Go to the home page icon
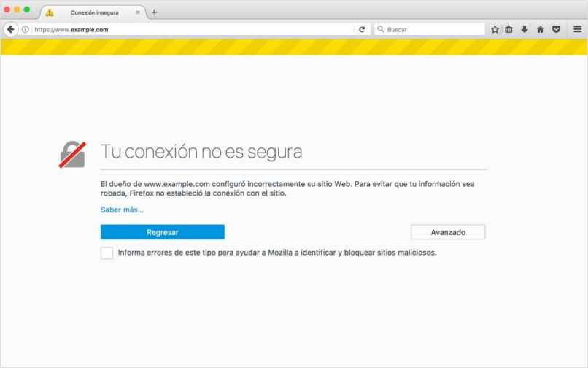 (541, 29)
